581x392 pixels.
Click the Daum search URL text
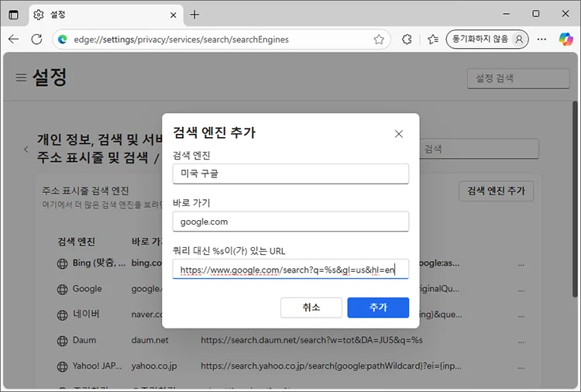311,340
